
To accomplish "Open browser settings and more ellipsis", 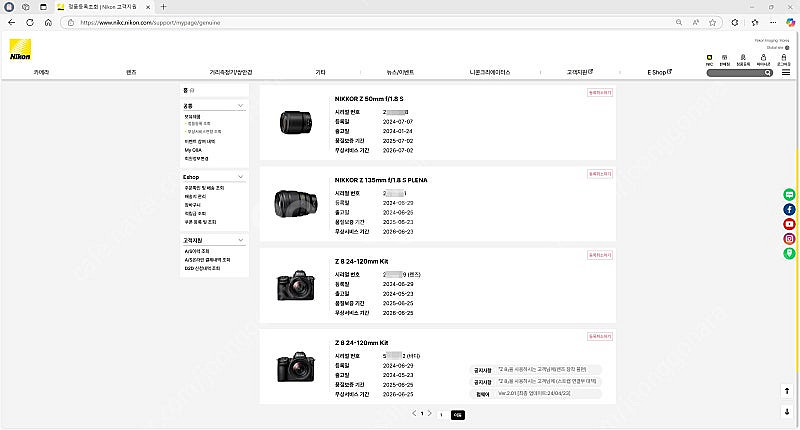I will (x=773, y=22).
